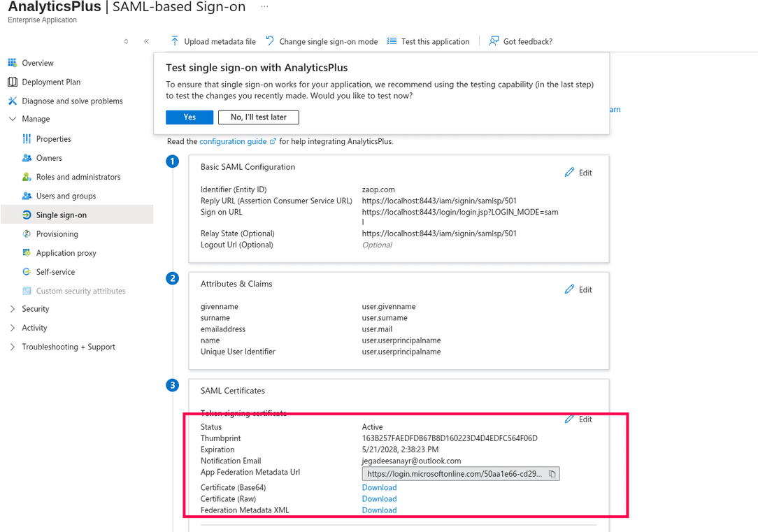The image size is (758, 532).
Task: Click the sidebar up-down sort arrows
Action: pos(126,41)
